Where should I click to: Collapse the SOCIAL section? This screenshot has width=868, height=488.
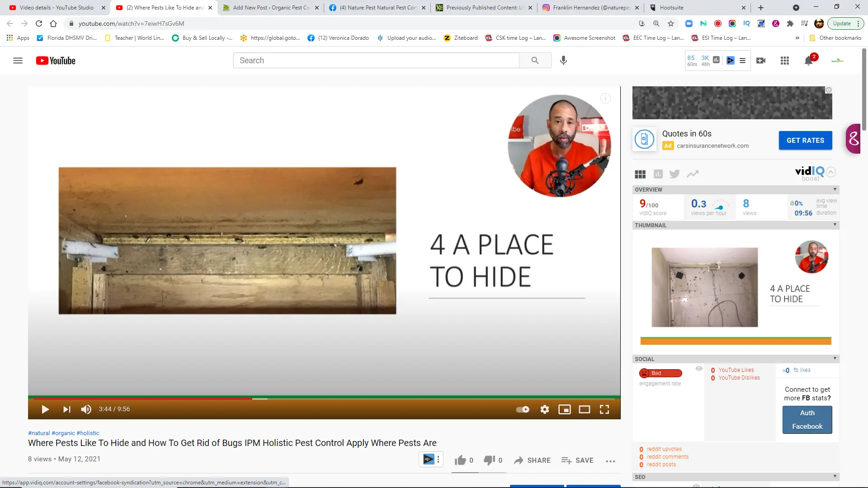(x=835, y=358)
